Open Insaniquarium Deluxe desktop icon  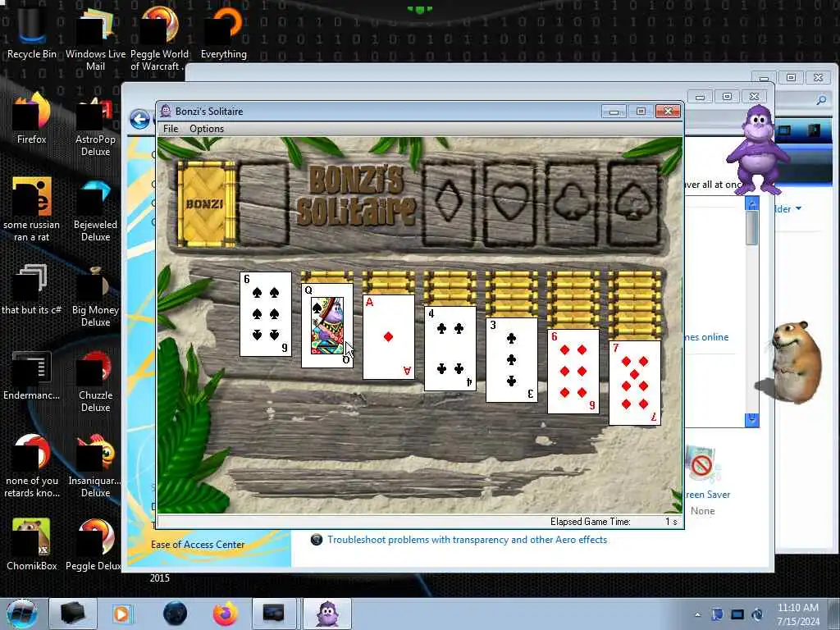(95, 466)
